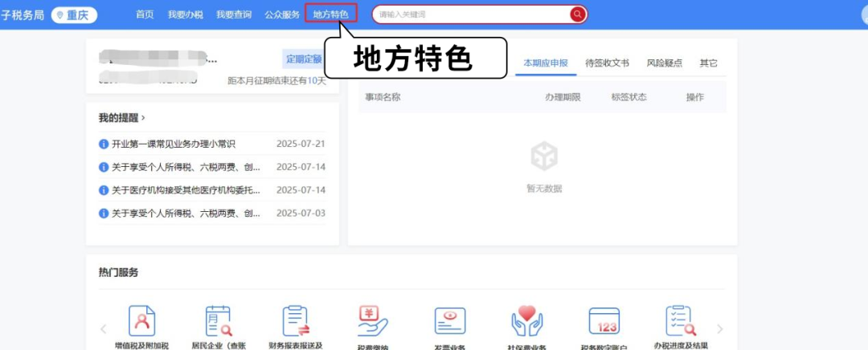Open the 发票业务 invoice icon
868x350 pixels.
[450, 320]
